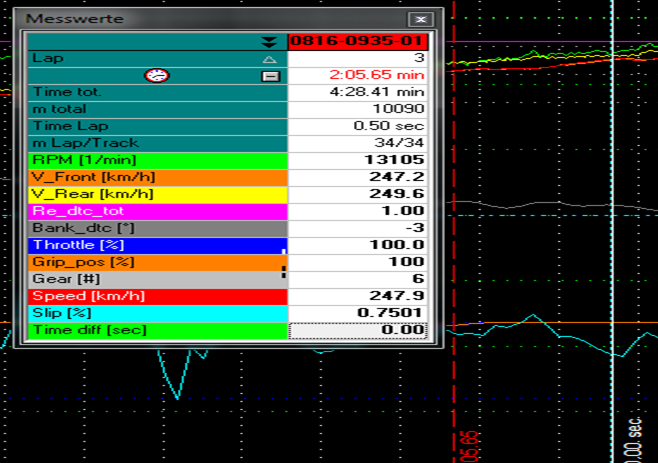The image size is (658, 463).
Task: Select the V_Front [km/h] channel label
Action: (x=157, y=177)
